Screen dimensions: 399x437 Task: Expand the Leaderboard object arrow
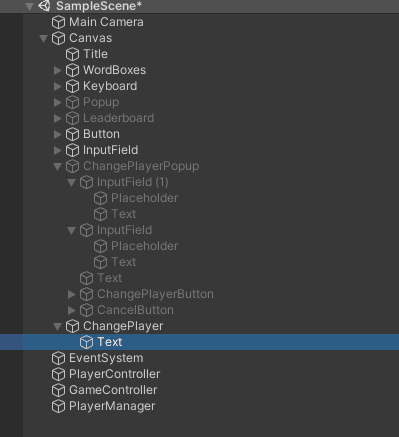point(58,118)
